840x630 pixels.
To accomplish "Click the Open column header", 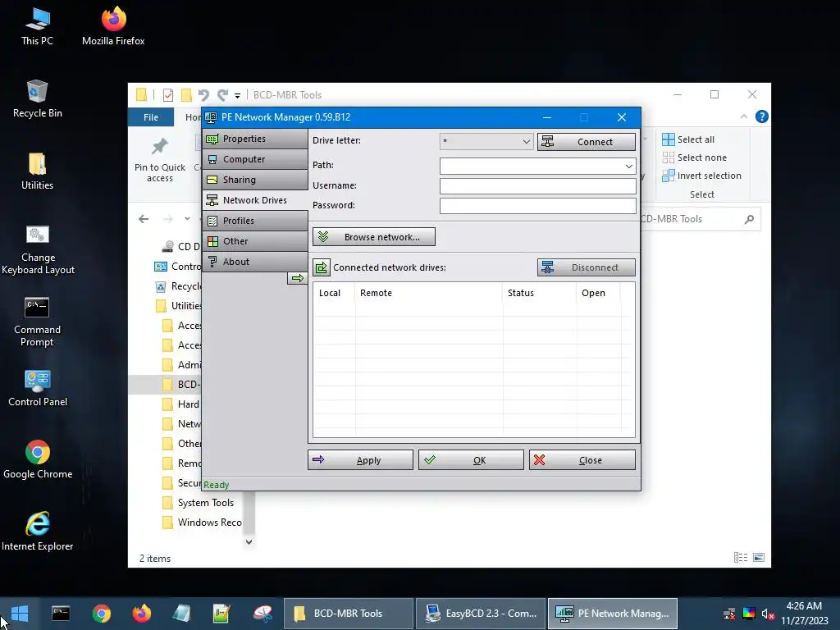I will click(598, 293).
